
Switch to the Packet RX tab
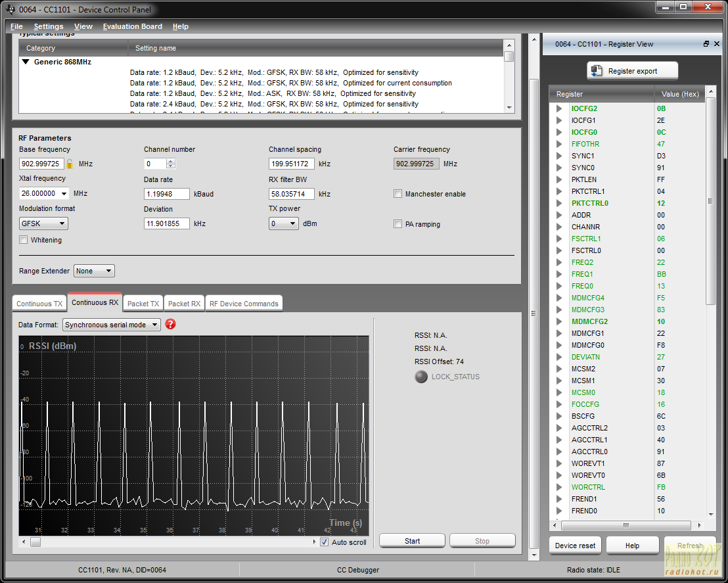click(x=184, y=304)
